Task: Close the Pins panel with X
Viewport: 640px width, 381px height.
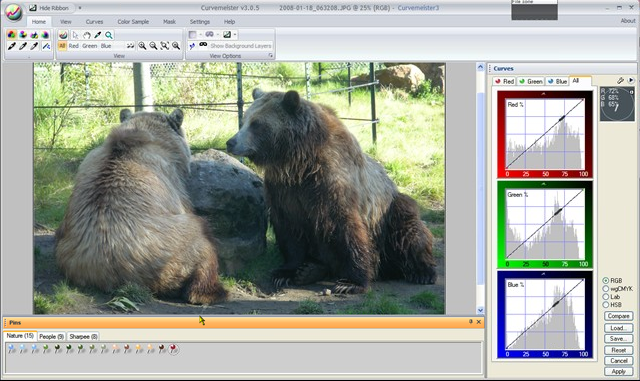Action: pos(479,322)
